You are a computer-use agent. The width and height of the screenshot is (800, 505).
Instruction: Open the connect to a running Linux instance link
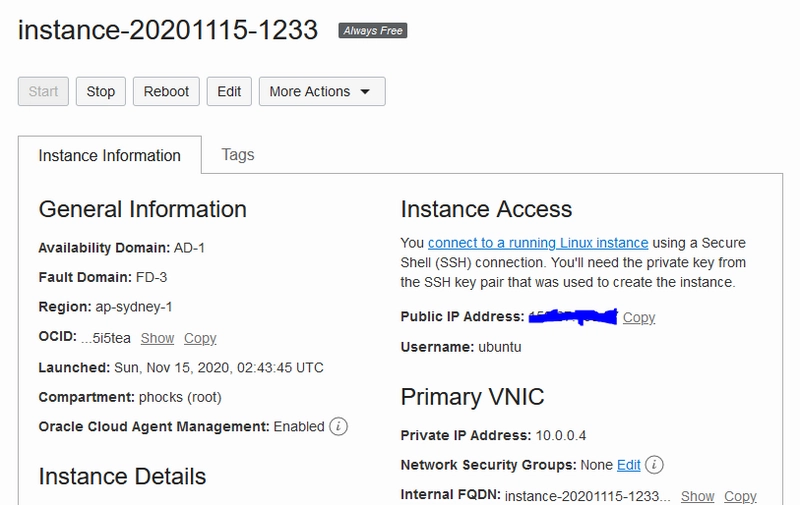538,243
